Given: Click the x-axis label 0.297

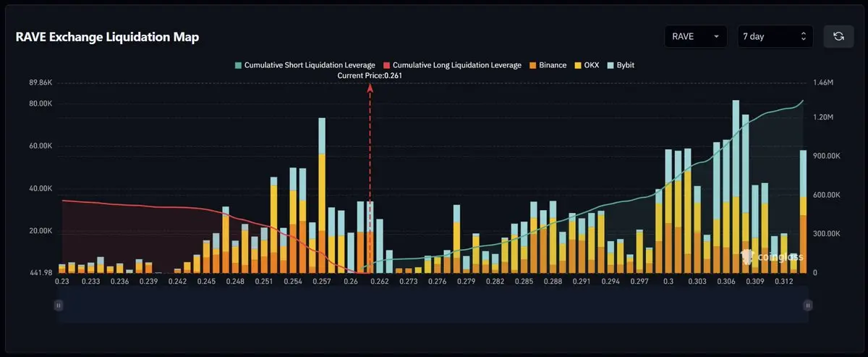Looking at the screenshot, I should [x=639, y=281].
